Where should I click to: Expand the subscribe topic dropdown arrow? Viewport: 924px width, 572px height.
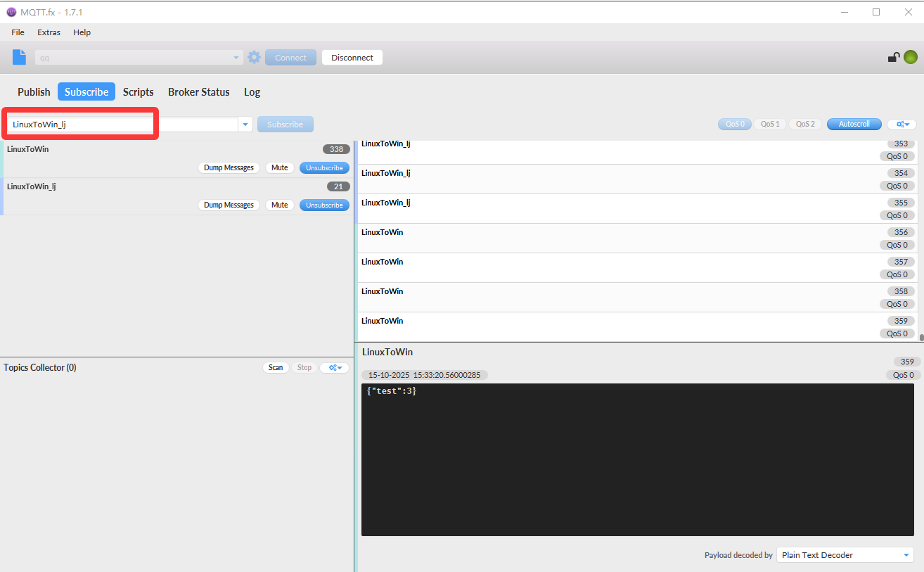click(x=245, y=125)
